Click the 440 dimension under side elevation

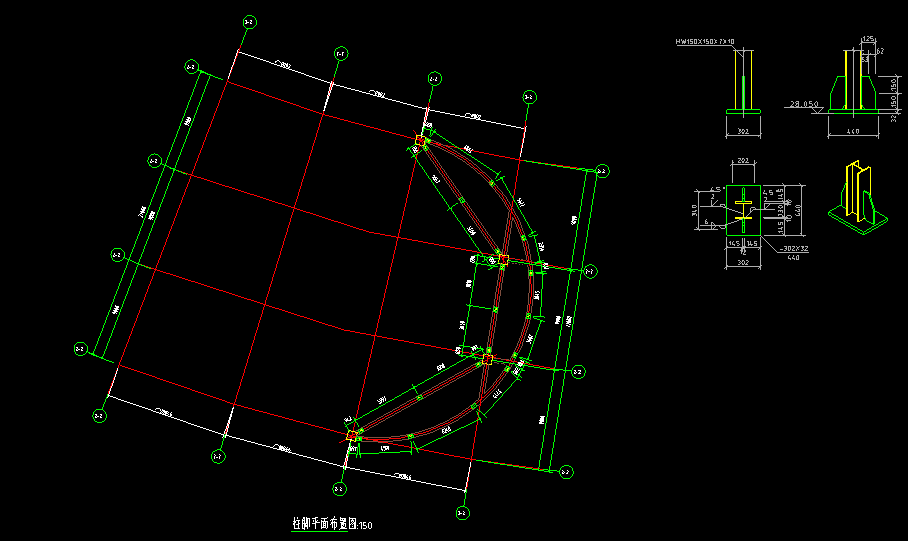tap(853, 131)
